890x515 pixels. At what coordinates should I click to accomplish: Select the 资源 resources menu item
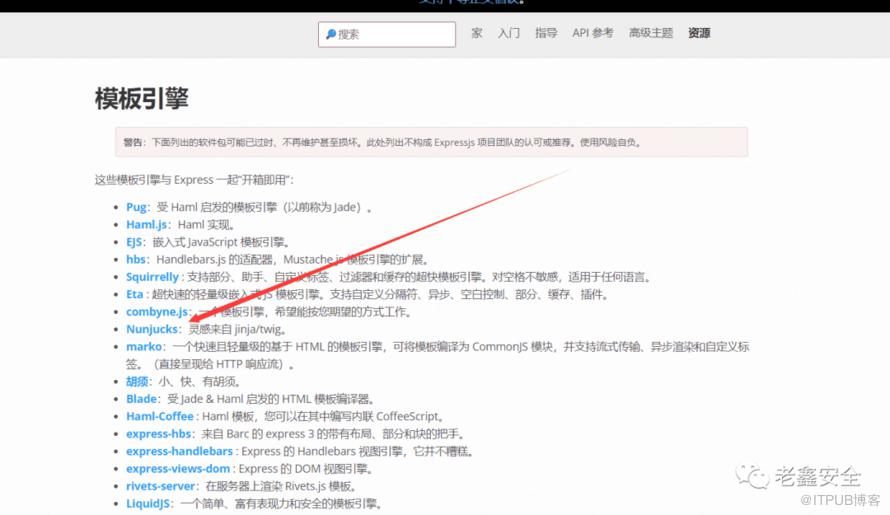tap(699, 33)
